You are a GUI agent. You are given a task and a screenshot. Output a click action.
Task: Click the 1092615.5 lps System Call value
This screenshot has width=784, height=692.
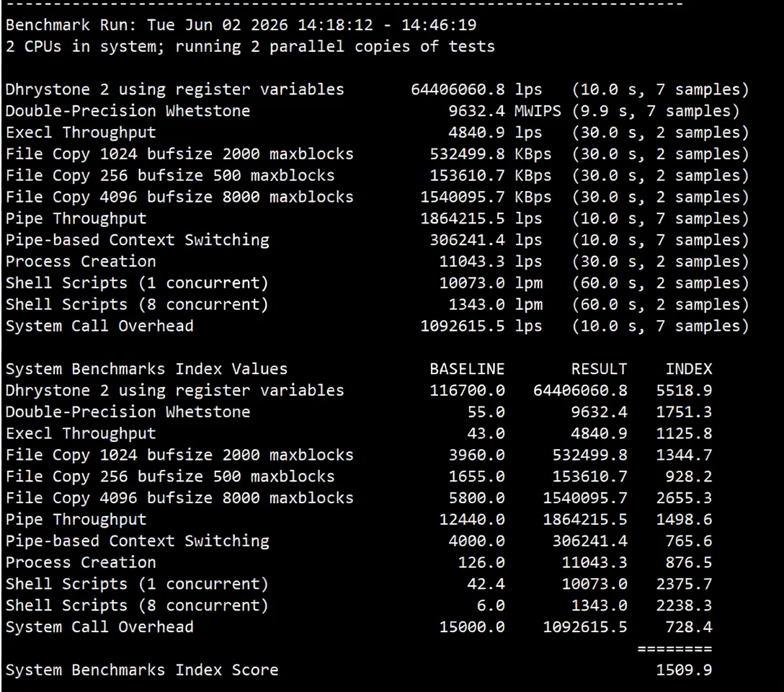coord(481,326)
